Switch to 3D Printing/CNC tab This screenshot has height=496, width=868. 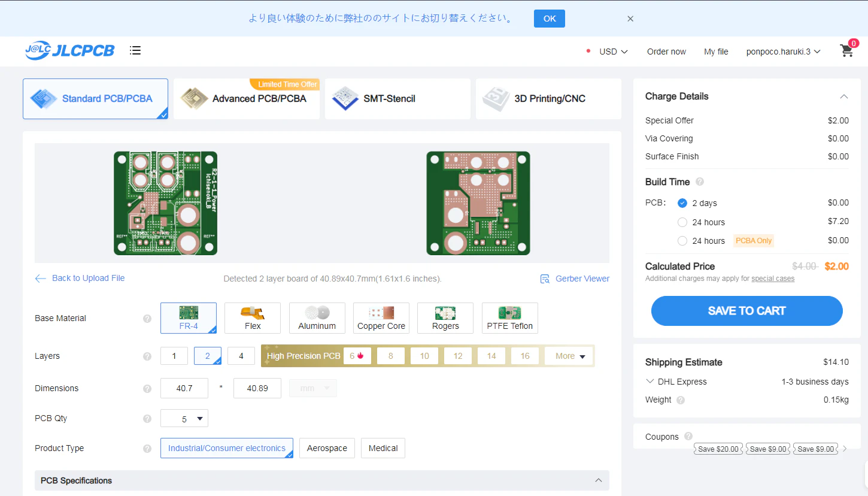click(x=548, y=99)
